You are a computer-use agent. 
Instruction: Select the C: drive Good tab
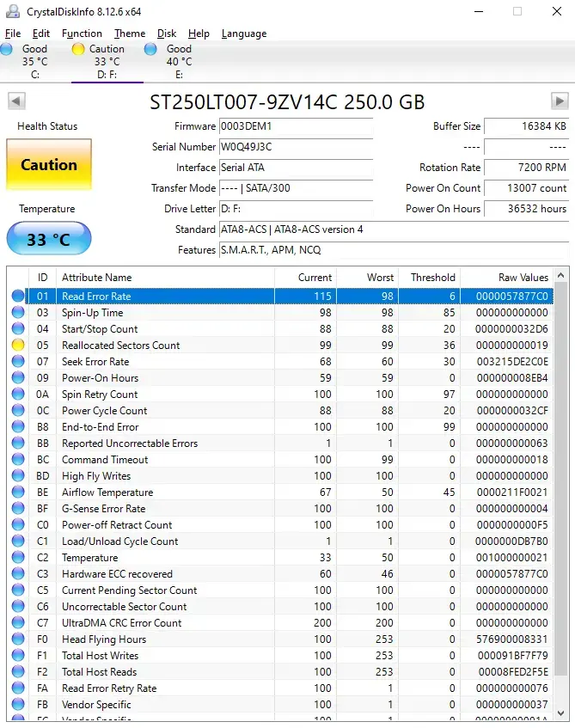click(35, 61)
